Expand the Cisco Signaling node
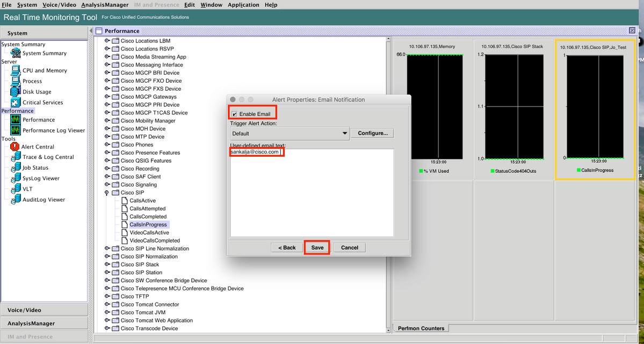 tap(107, 185)
